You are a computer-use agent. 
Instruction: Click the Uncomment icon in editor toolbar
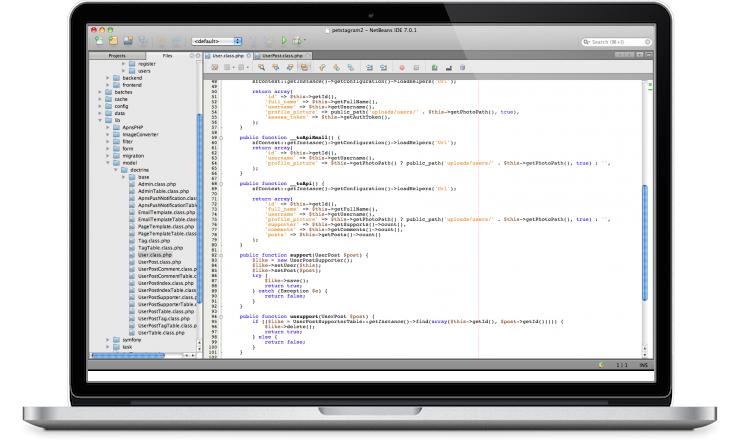448,68
